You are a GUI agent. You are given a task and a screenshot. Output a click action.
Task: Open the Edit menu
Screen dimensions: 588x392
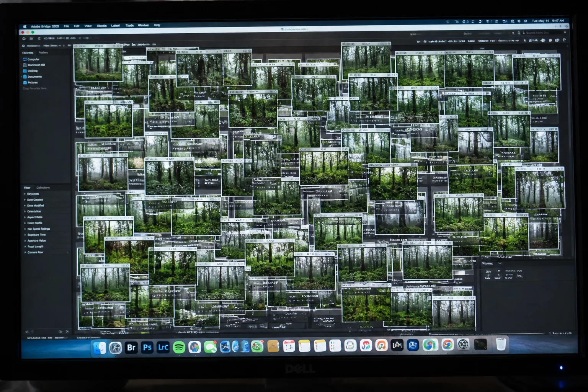(77, 26)
